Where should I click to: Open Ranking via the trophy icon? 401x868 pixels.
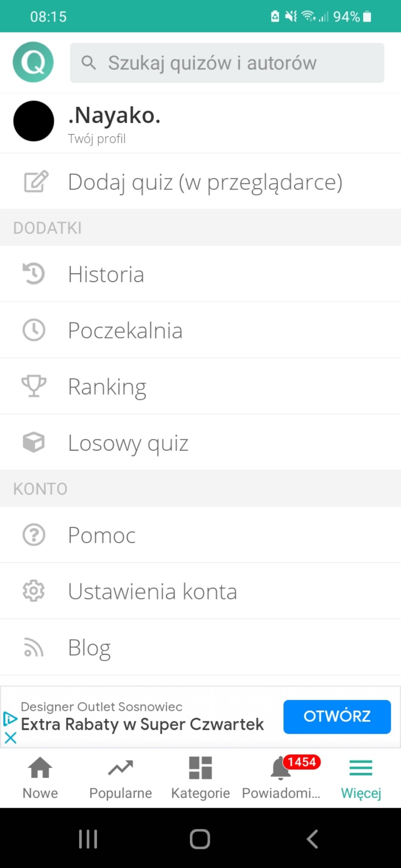click(x=34, y=386)
